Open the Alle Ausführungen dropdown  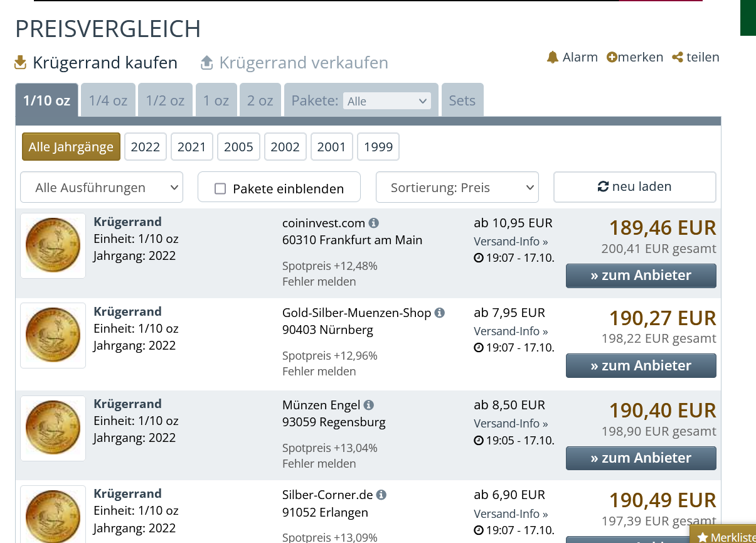102,187
